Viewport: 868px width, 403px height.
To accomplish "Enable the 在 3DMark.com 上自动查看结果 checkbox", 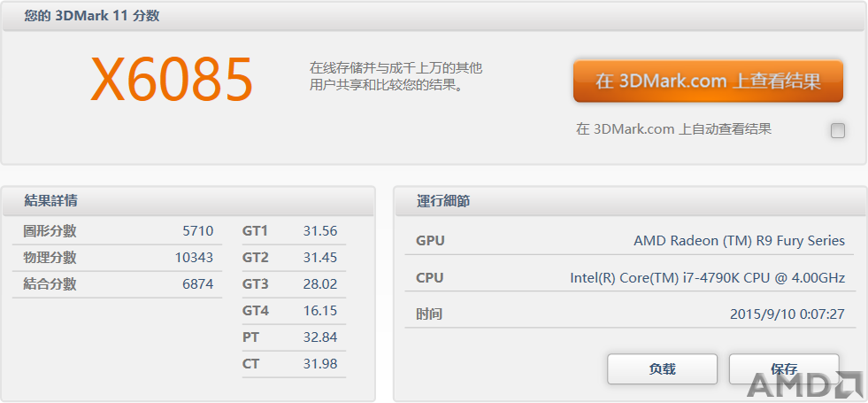I will (x=838, y=131).
